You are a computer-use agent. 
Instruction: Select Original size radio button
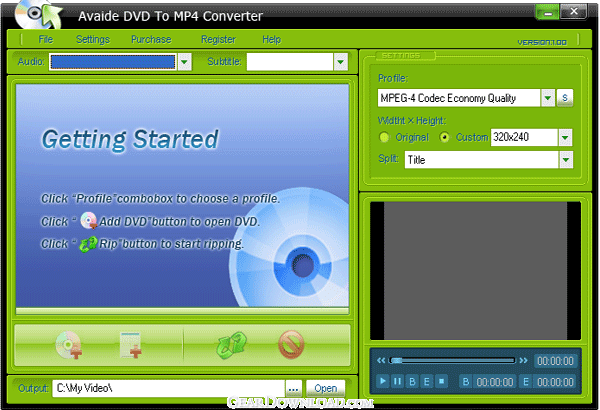(x=384, y=137)
